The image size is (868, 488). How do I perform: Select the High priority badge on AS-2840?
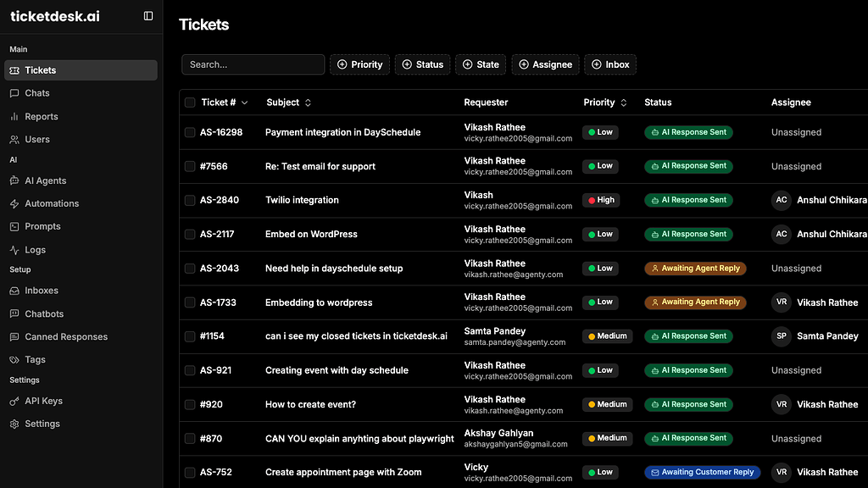(x=600, y=200)
